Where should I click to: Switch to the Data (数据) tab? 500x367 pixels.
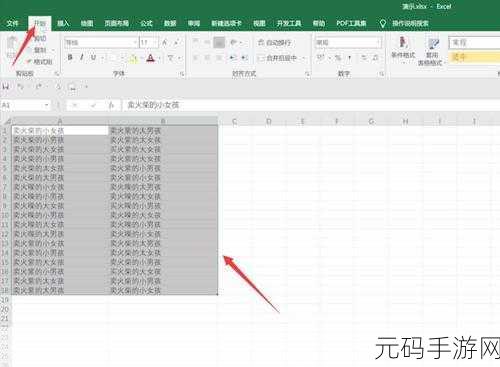[170, 23]
